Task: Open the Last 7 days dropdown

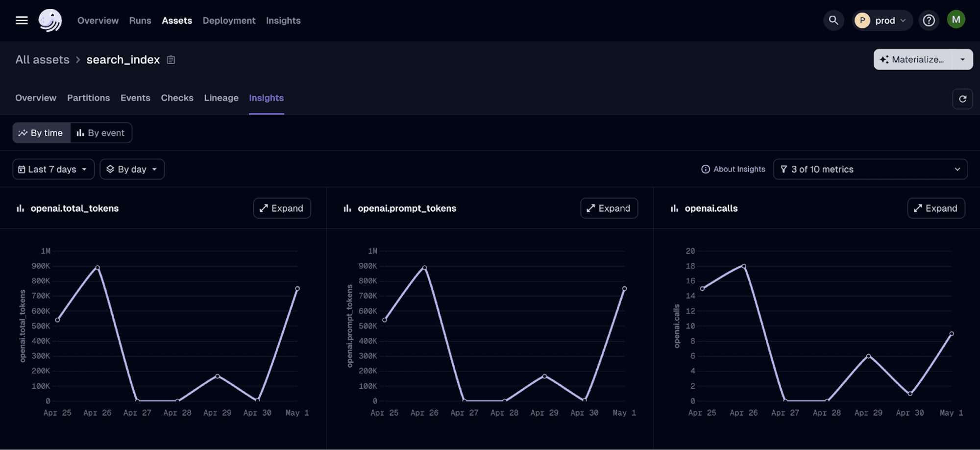Action: click(x=53, y=169)
